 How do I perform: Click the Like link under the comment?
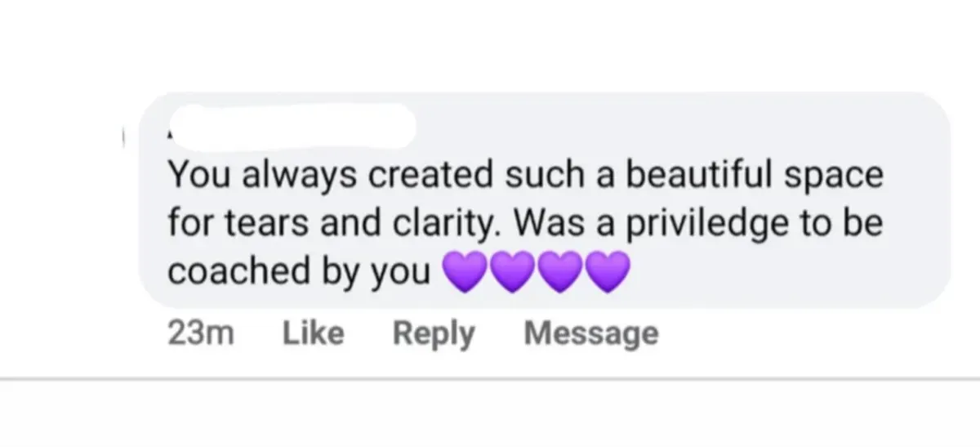(313, 333)
